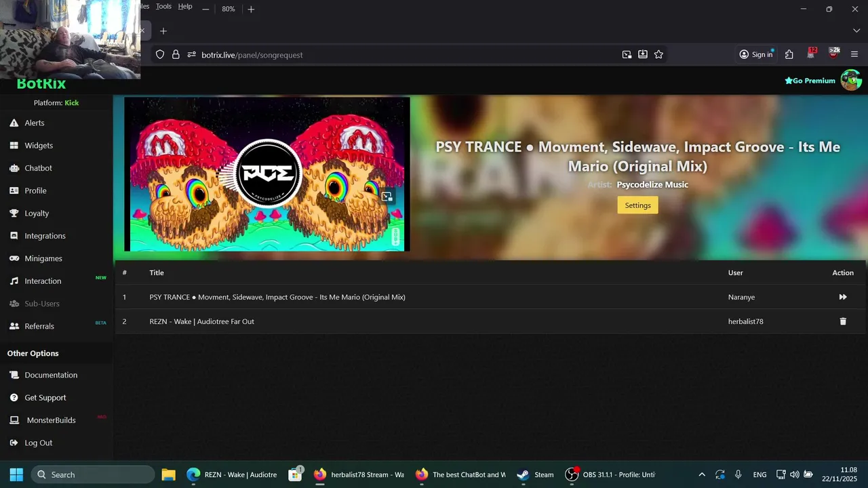This screenshot has height=488, width=868.
Task: Zoom out with the minus button
Action: (205, 9)
